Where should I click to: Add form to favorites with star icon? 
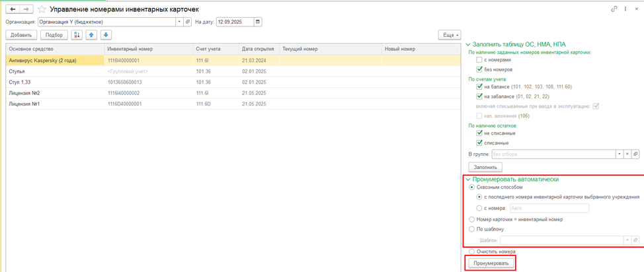click(42, 9)
